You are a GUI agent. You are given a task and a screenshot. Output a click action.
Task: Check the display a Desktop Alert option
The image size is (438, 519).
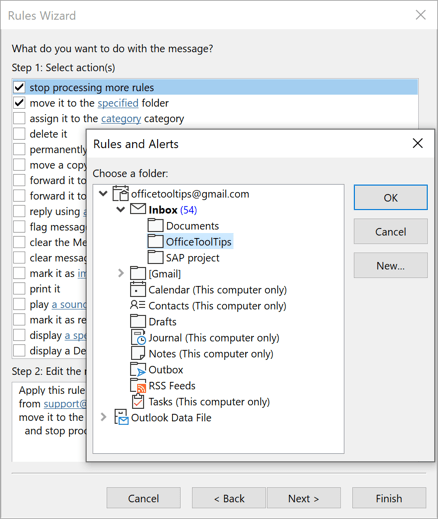click(x=19, y=350)
